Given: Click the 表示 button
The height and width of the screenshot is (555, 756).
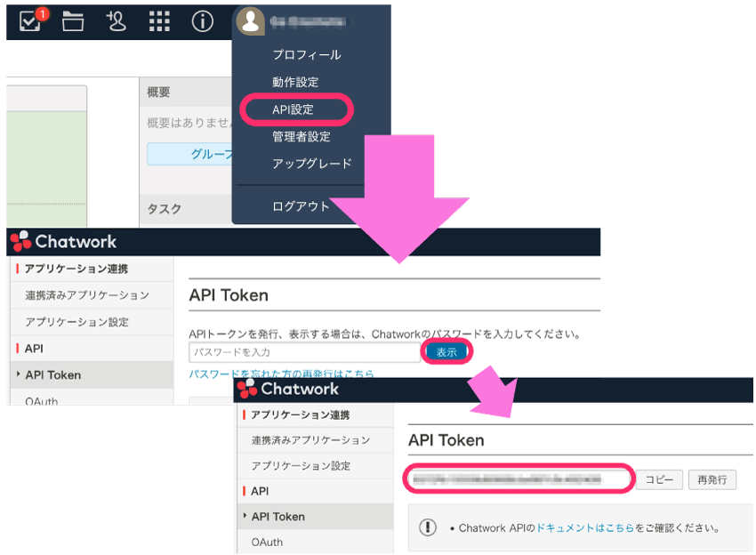Looking at the screenshot, I should [x=446, y=352].
